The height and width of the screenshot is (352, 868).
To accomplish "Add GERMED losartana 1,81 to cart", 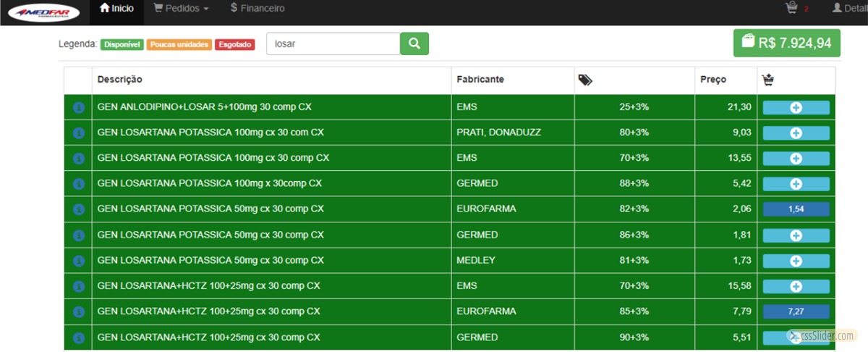I will [796, 235].
